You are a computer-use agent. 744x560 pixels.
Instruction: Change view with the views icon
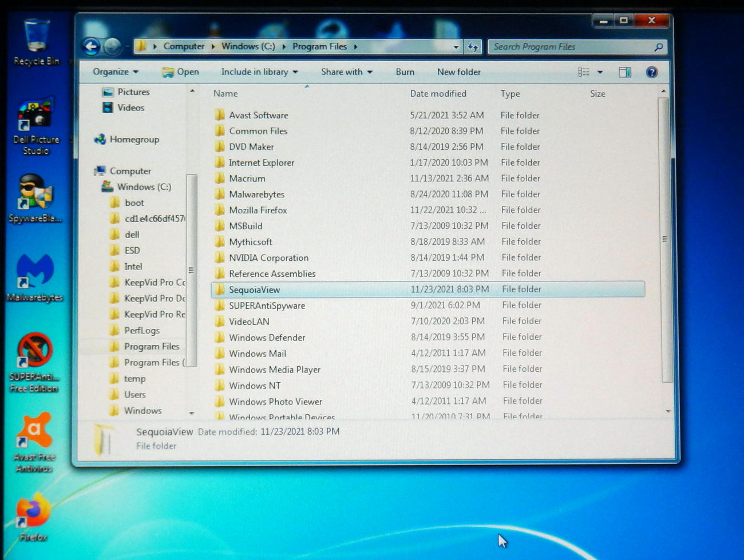pyautogui.click(x=584, y=72)
